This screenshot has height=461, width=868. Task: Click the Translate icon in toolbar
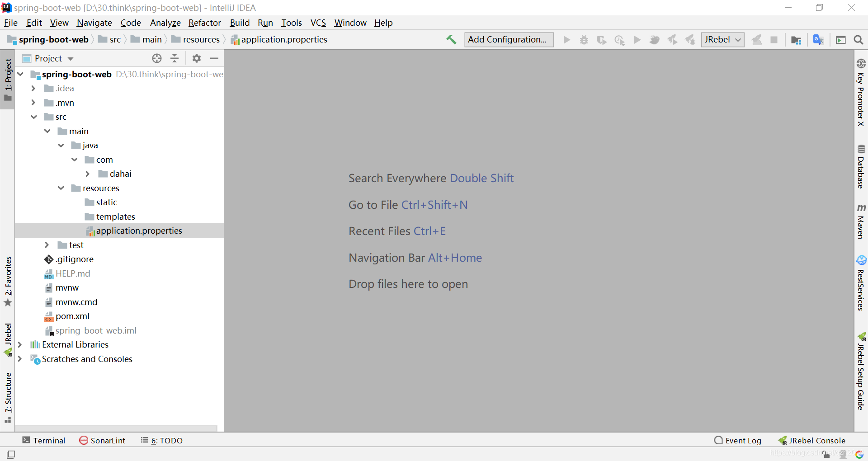pos(818,40)
